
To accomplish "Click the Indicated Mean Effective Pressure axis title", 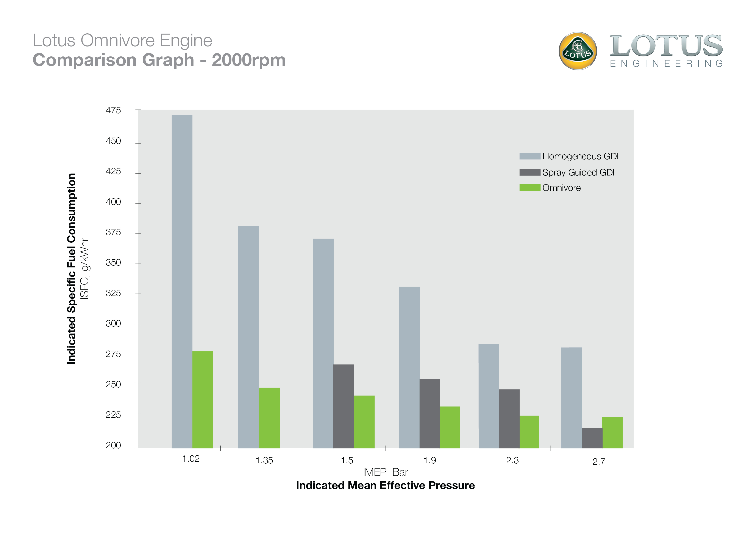I will 385,485.
